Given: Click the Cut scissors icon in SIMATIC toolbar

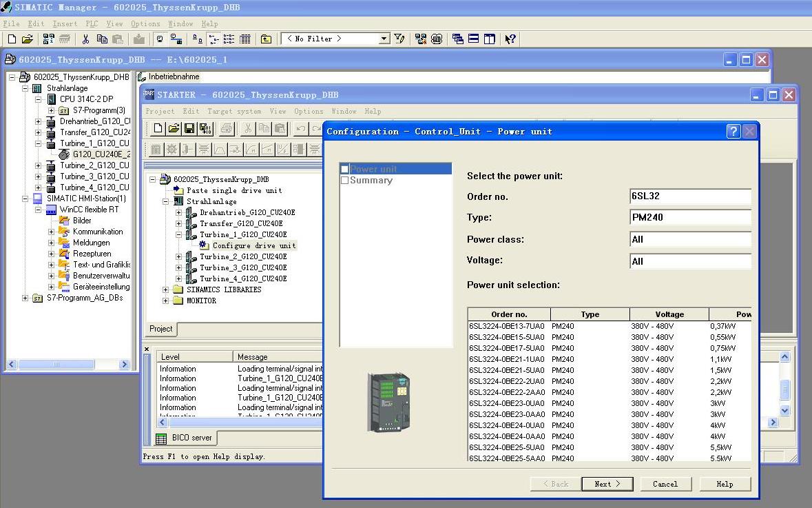Looking at the screenshot, I should [x=86, y=39].
